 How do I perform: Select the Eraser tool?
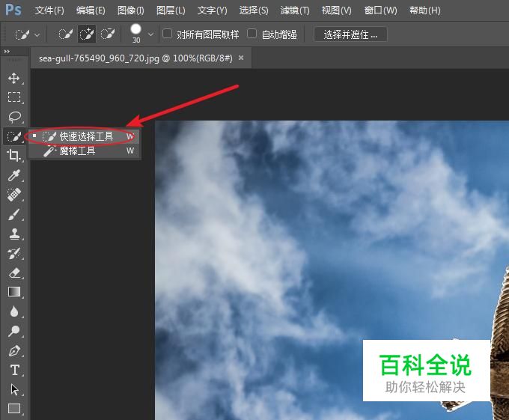[x=14, y=273]
